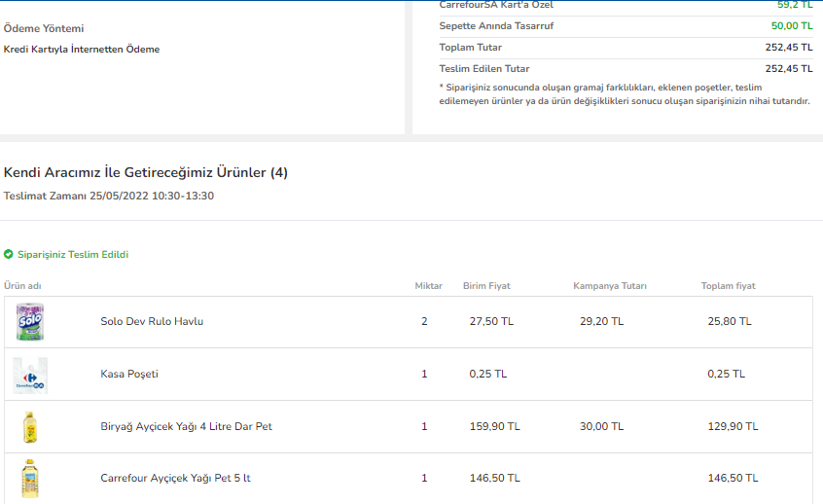Click the Siparişiniz Teslim Edildi status text
Screen dimensions: 823x504
tap(73, 255)
